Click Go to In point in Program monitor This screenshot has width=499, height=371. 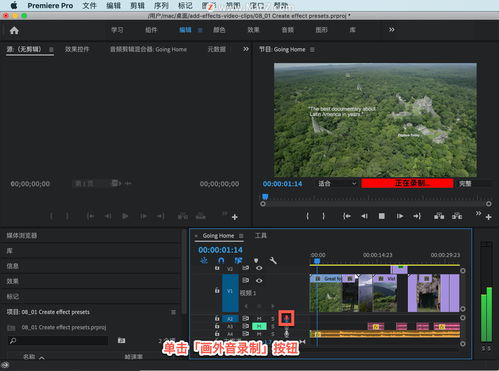coord(347,216)
